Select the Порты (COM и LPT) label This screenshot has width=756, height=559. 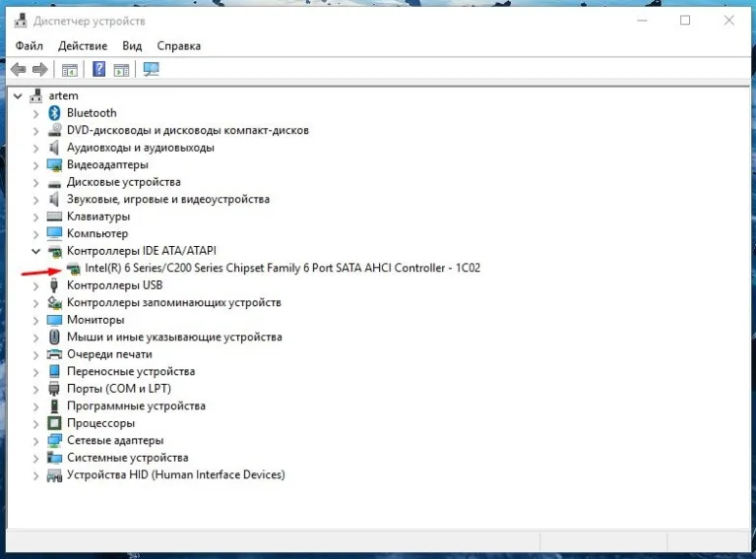tap(119, 389)
